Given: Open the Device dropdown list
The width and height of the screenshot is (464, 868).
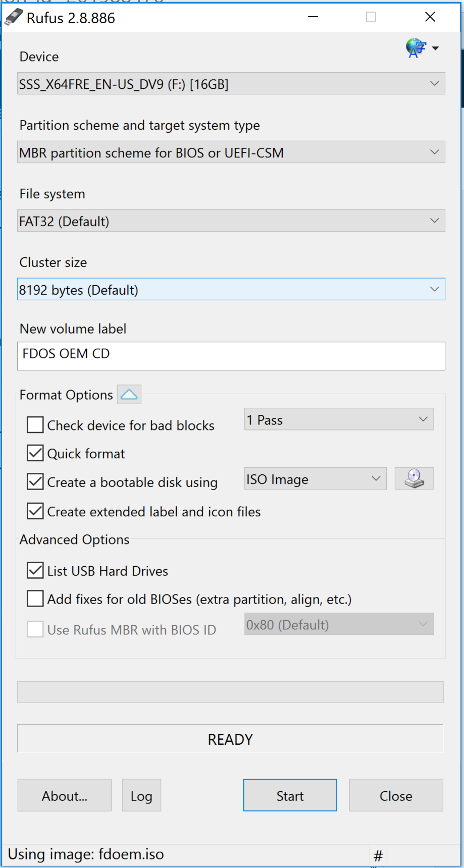Looking at the screenshot, I should click(x=231, y=84).
